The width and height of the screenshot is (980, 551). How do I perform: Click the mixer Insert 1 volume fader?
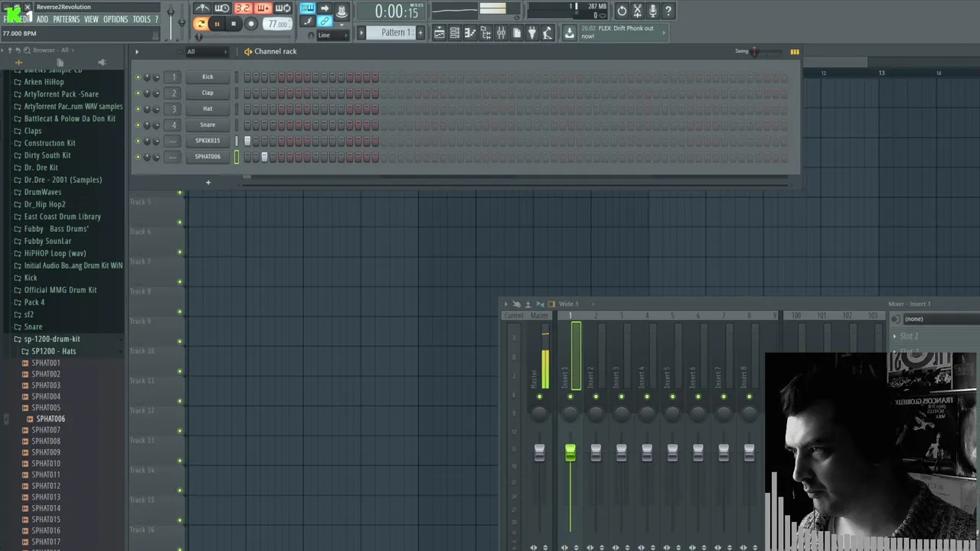tap(570, 453)
